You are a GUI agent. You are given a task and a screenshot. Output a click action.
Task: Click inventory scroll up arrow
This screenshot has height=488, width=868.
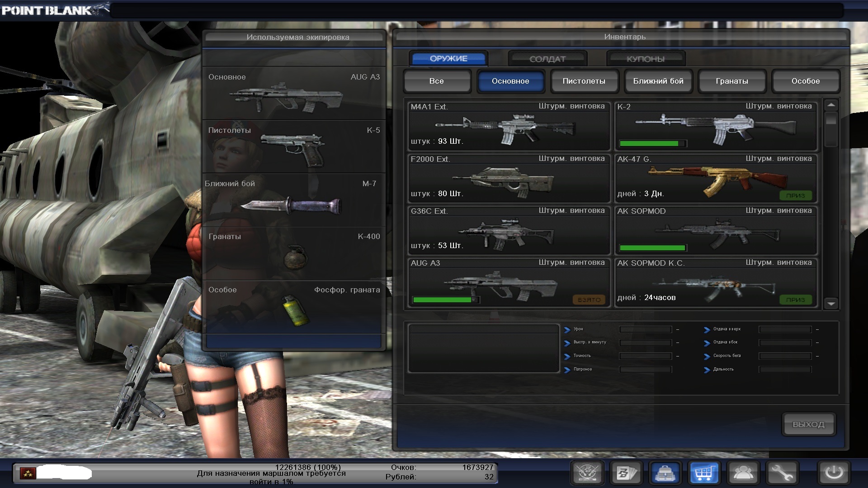831,105
